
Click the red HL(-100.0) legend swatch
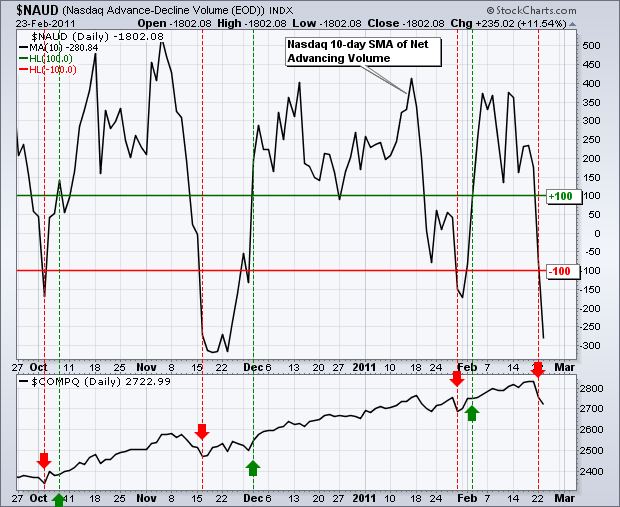pyautogui.click(x=23, y=70)
